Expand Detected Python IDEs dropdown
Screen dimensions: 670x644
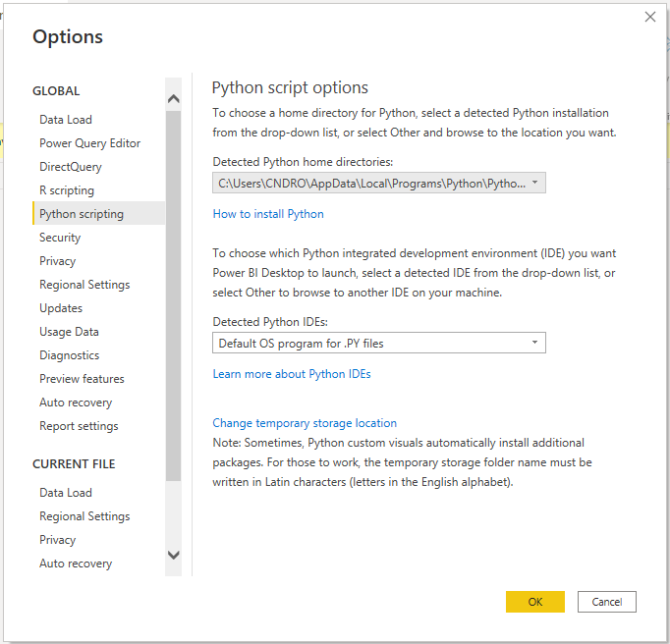[379, 343]
